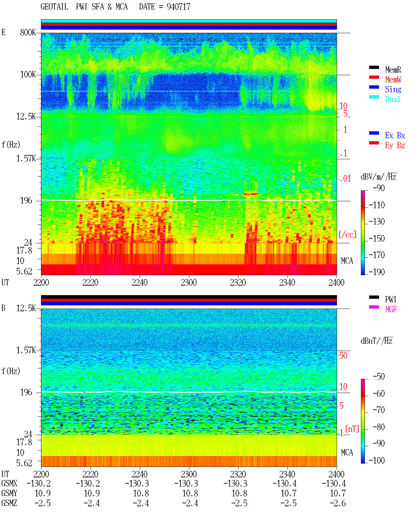
Task: Click the black MemR legend swatch
Action: point(374,67)
